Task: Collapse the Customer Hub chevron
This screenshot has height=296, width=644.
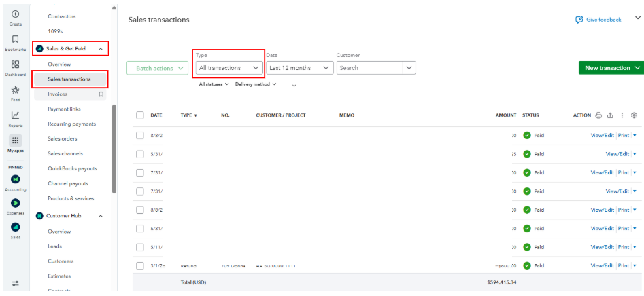Action: (x=101, y=216)
